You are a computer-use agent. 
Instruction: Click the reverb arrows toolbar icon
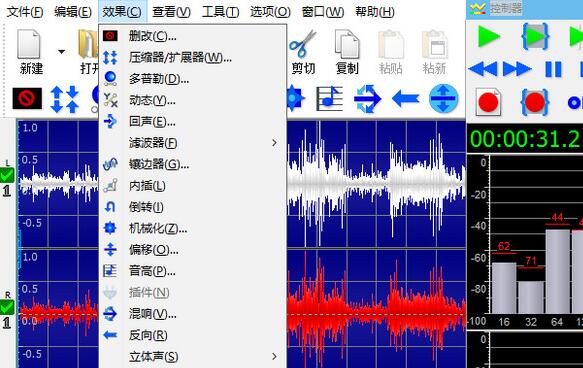coord(367,99)
